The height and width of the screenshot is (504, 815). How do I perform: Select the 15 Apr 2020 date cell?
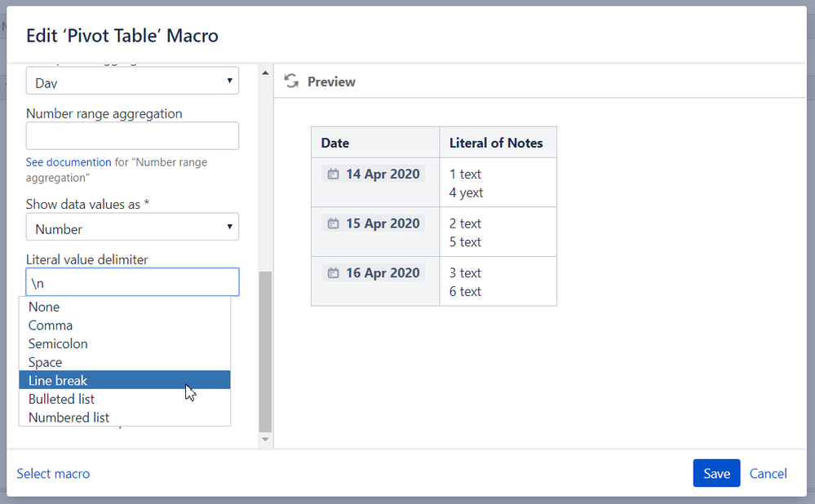[x=375, y=232]
